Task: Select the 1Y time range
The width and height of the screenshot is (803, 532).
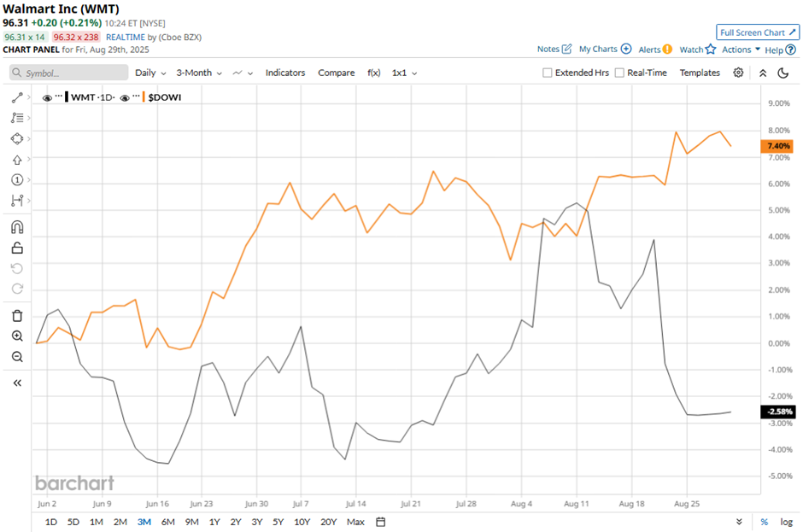Action: point(214,522)
